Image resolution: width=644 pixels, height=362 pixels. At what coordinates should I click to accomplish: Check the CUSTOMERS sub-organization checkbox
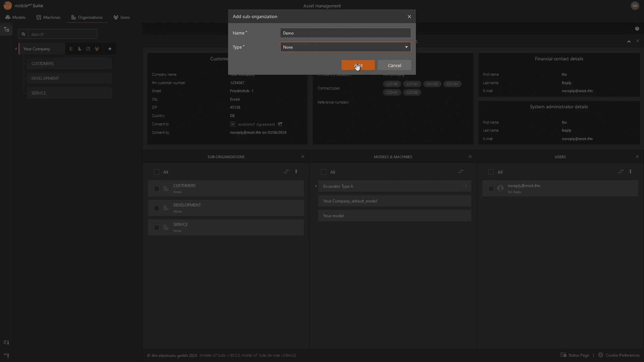157,189
